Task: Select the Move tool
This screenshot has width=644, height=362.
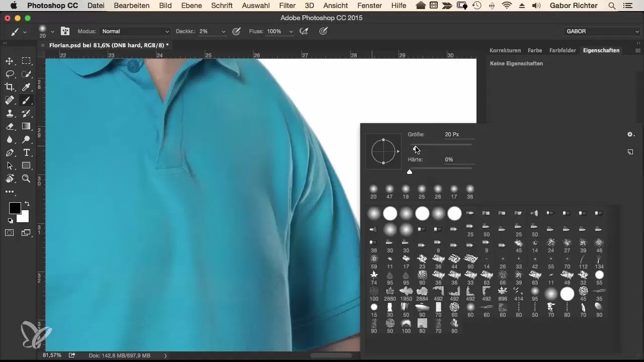Action: pyautogui.click(x=10, y=61)
